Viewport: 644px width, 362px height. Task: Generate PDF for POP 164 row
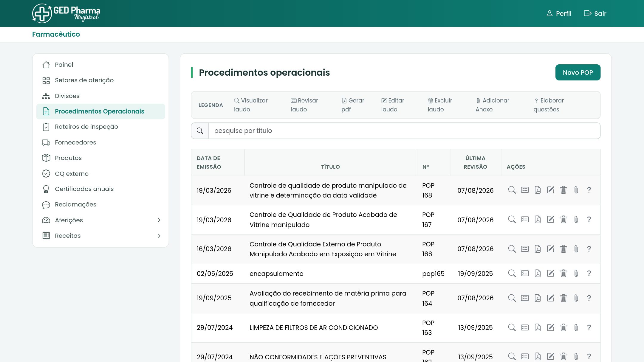coord(538,298)
